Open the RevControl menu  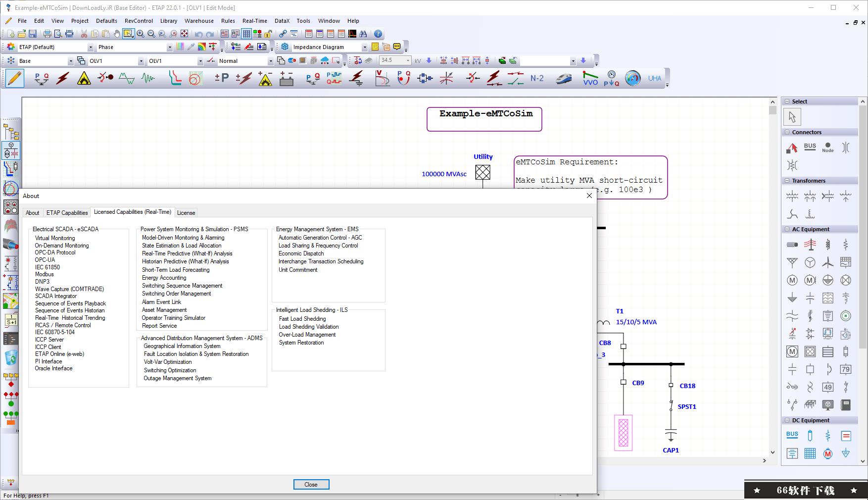tap(139, 21)
